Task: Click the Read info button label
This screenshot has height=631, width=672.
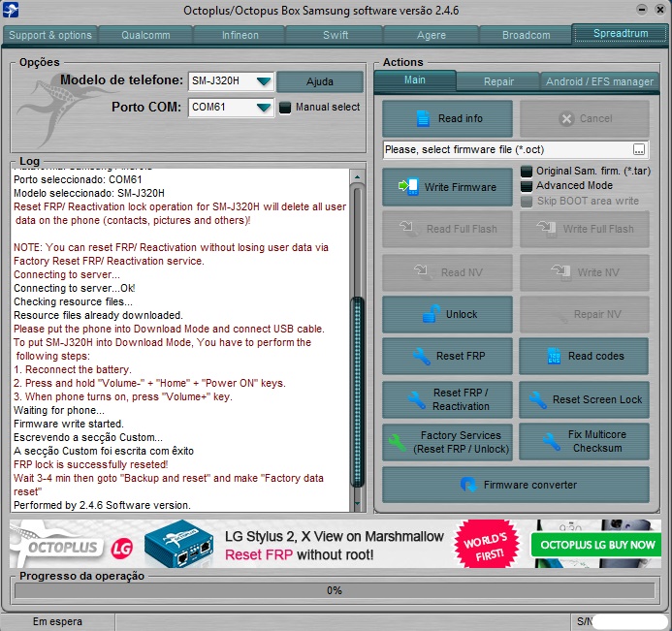Action: [461, 118]
